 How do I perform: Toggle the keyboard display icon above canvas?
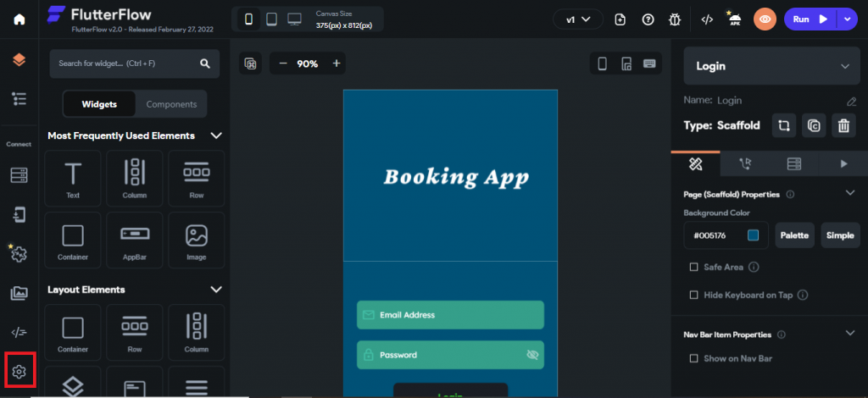tap(649, 64)
